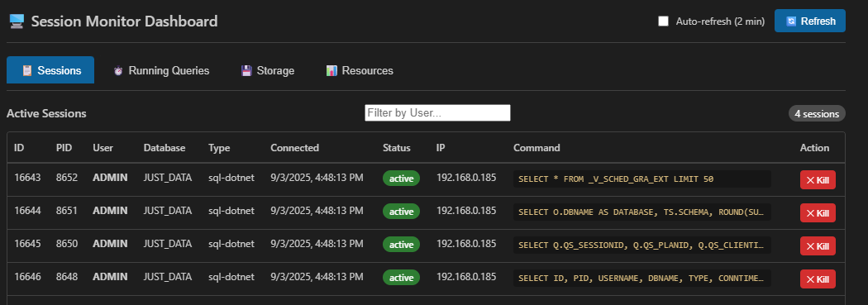Screen dimensions: 868x305
Task: Kill session 16643
Action: [818, 180]
